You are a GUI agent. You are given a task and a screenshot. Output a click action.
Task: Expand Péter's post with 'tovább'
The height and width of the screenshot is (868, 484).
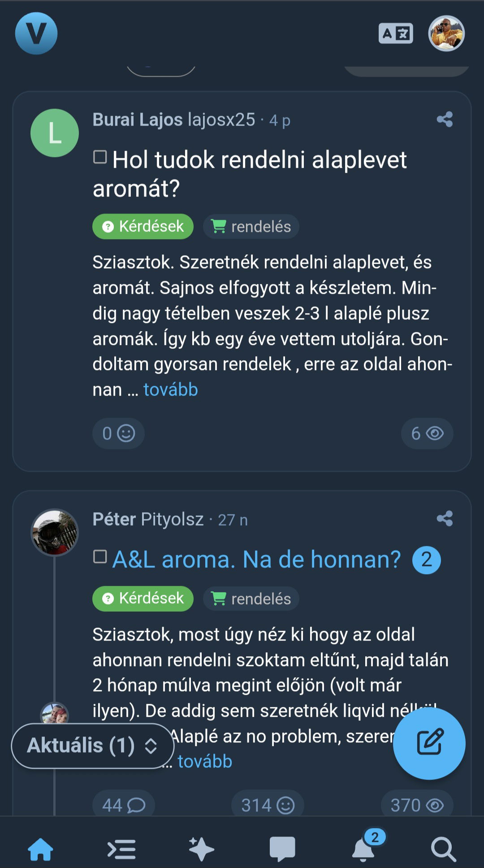[x=205, y=762]
